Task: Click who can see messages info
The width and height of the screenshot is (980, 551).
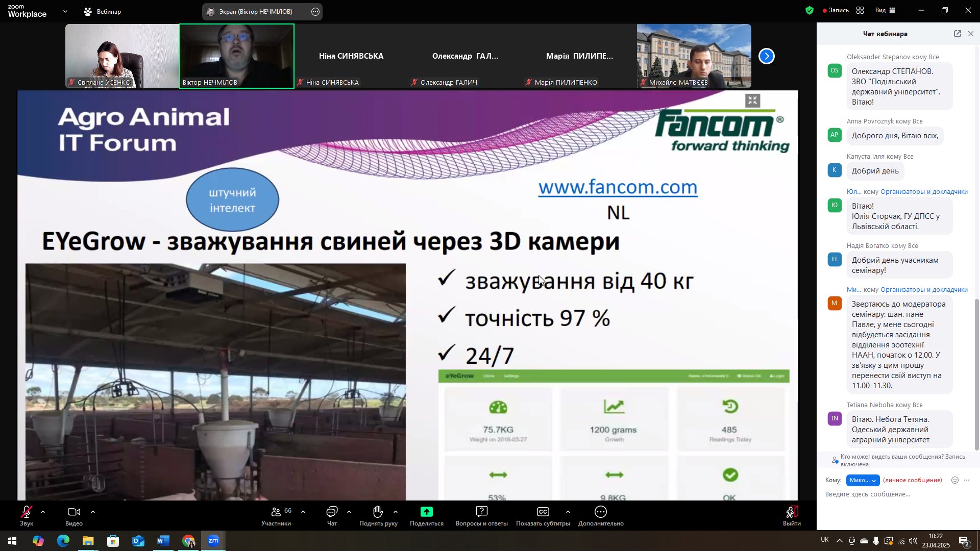Action: point(898,460)
